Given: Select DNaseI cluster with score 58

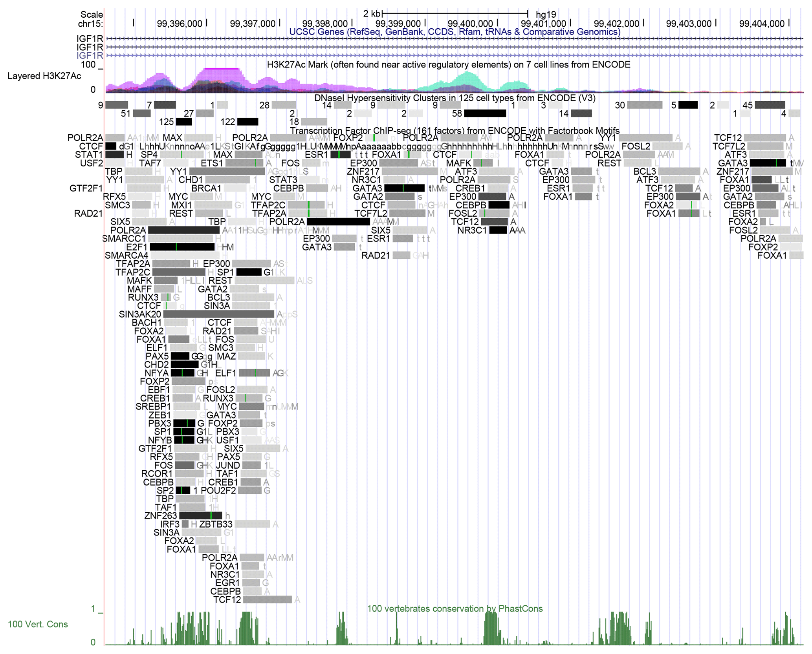Looking at the screenshot, I should (485, 113).
